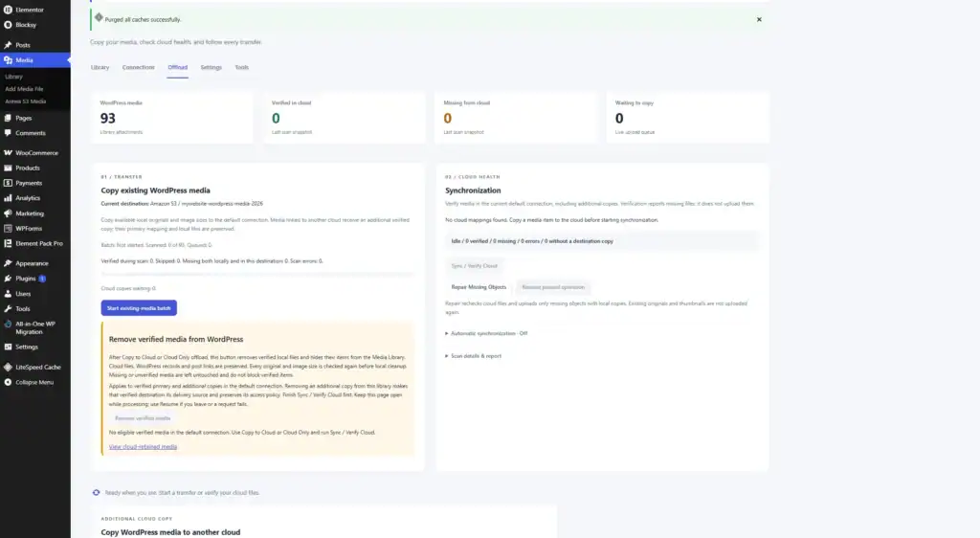Click the Media icon in sidebar
Image resolution: width=980 pixels, height=538 pixels.
(8, 60)
